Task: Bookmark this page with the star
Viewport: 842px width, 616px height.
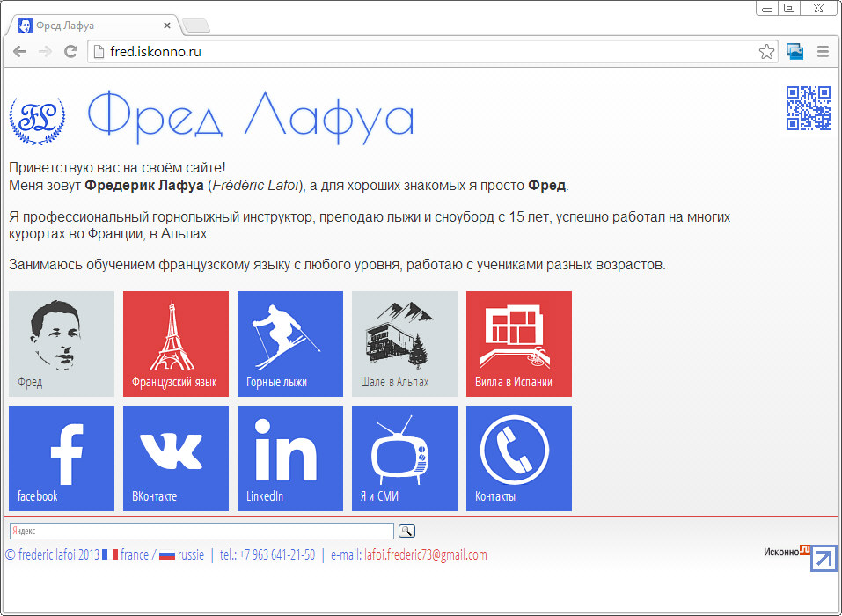Action: (x=766, y=52)
